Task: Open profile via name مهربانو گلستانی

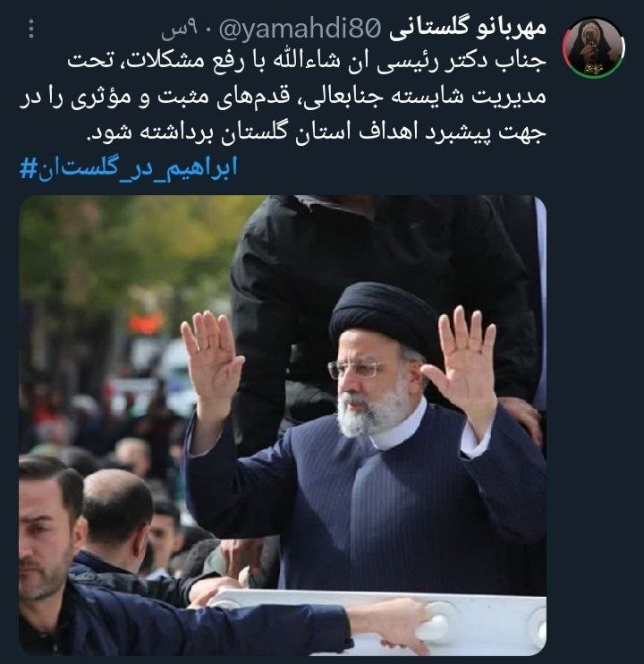Action: point(468,29)
